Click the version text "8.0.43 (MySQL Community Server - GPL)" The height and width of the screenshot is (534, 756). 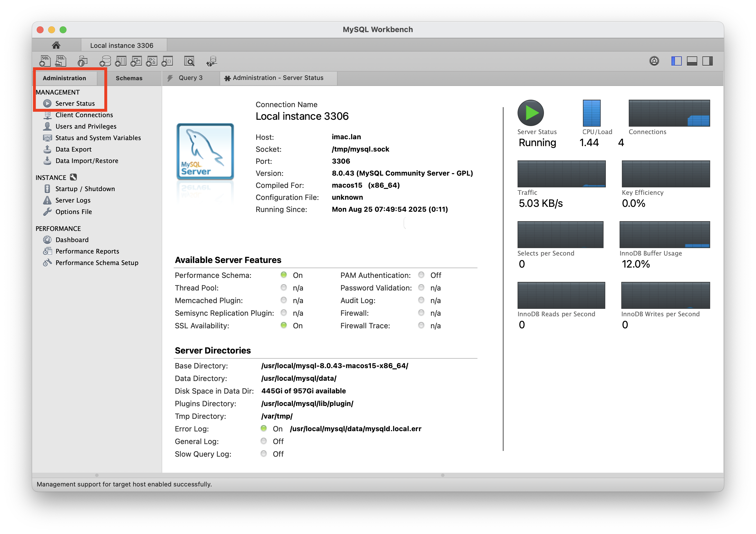tap(402, 173)
